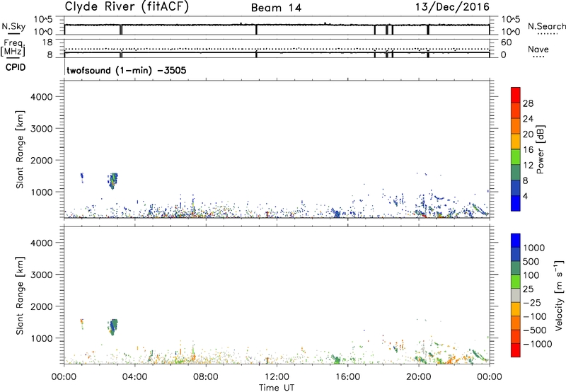This screenshot has width=566, height=392.
Task: Select the "20:00" time tick label
Action: pyautogui.click(x=418, y=377)
